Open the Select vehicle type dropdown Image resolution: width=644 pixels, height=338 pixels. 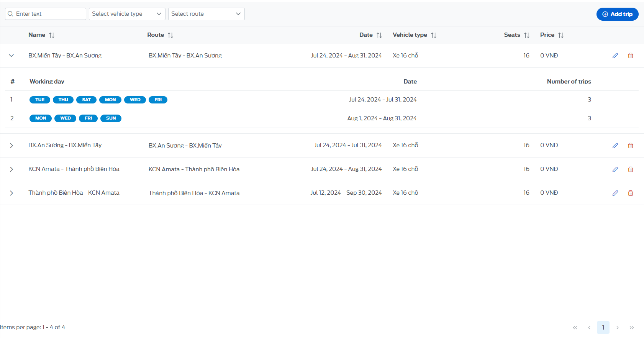click(127, 14)
